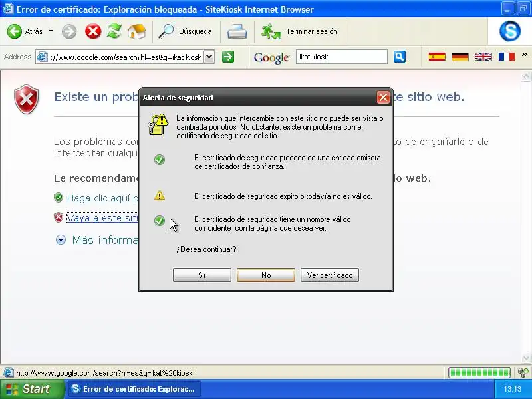Select Spanish language flag
Image resolution: width=532 pixels, height=399 pixels.
click(x=437, y=57)
